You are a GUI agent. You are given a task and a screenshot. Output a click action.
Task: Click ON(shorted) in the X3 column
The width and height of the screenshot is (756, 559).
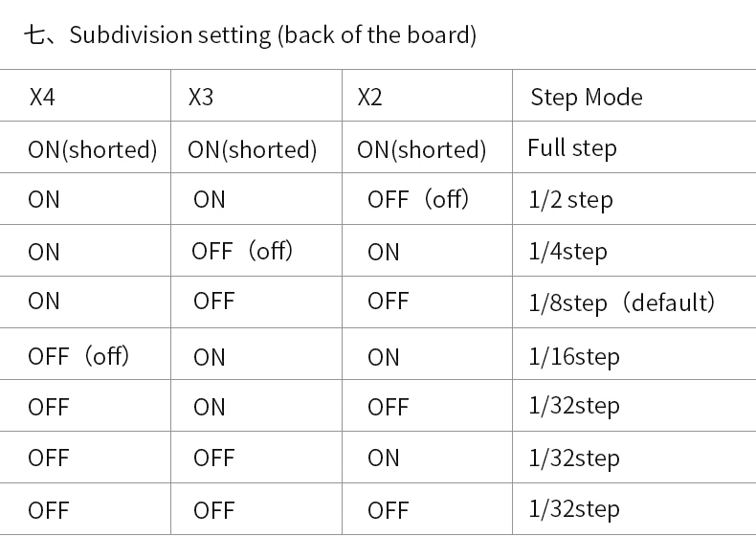tap(253, 149)
